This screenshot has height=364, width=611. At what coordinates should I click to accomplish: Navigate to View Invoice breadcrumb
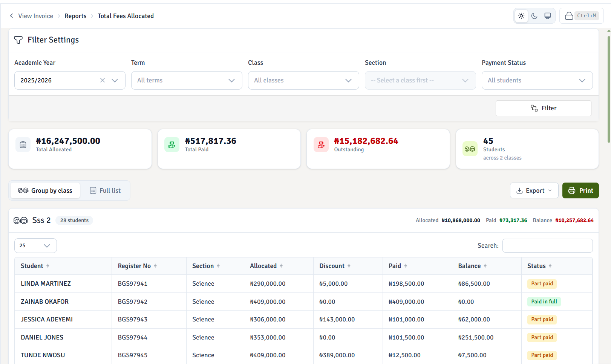click(36, 16)
